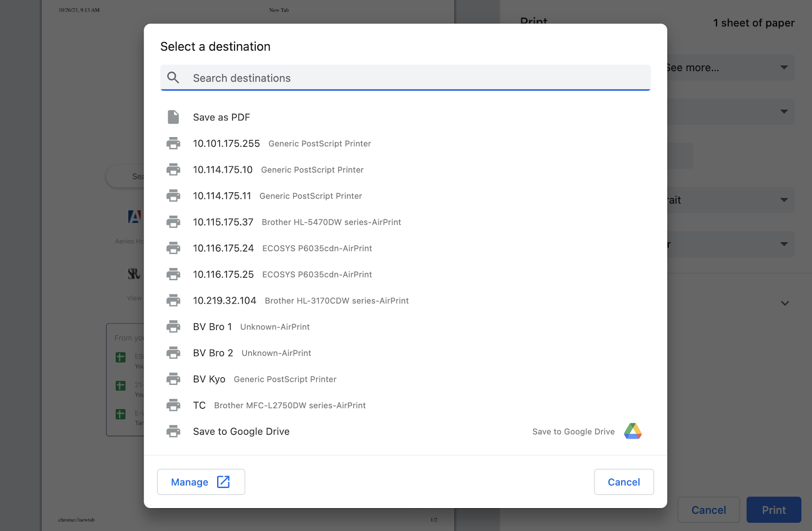The image size is (812, 531).
Task: Click printer icon beside TC
Action: coord(173,405)
